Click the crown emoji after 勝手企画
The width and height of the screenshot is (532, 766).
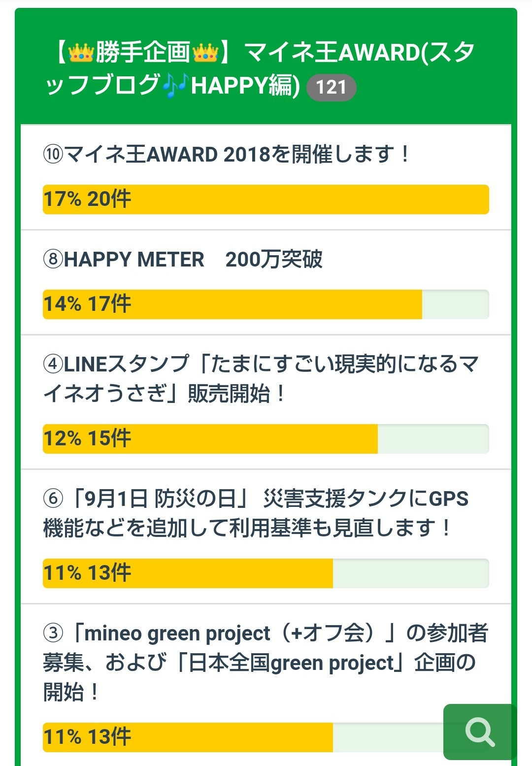click(205, 52)
